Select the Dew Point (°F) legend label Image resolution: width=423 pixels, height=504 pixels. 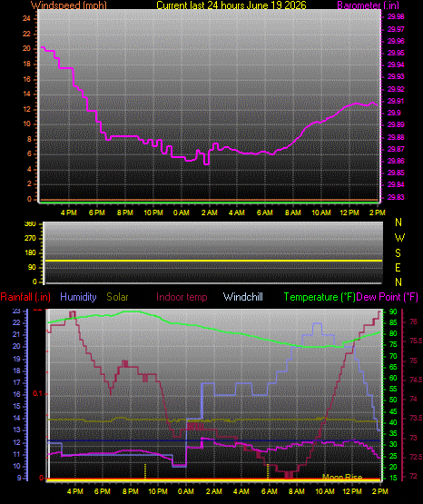pyautogui.click(x=388, y=297)
